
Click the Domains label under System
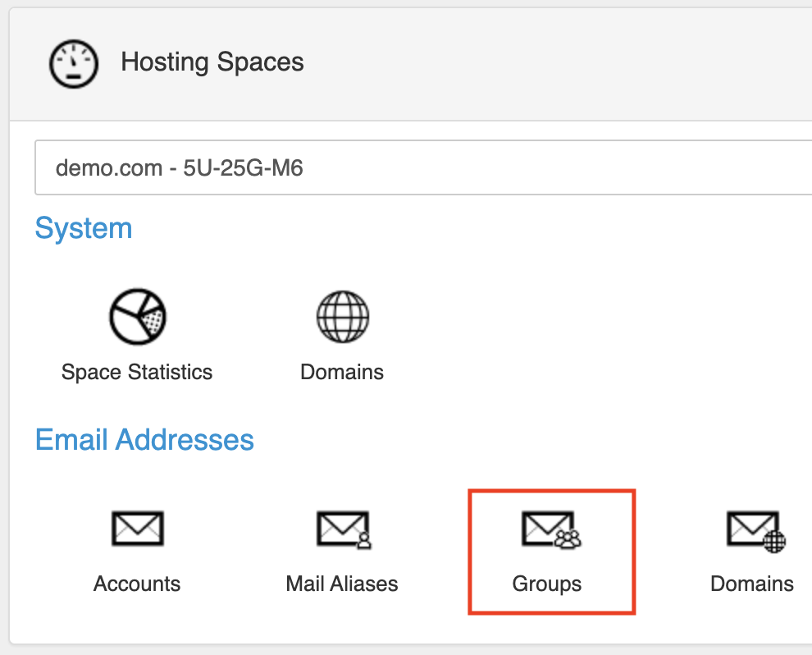click(342, 372)
